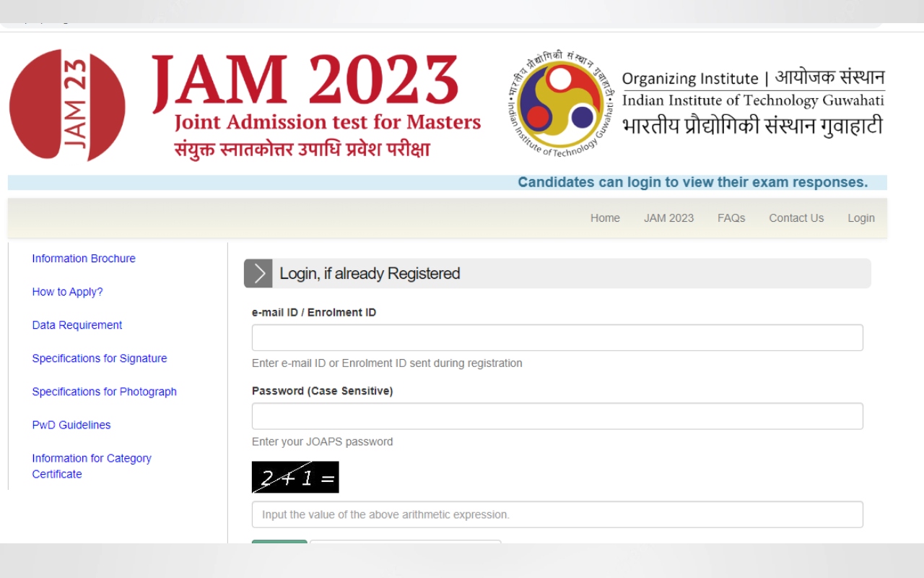Click the JAM 2023 banner title
The image size is (924, 578).
(305, 81)
